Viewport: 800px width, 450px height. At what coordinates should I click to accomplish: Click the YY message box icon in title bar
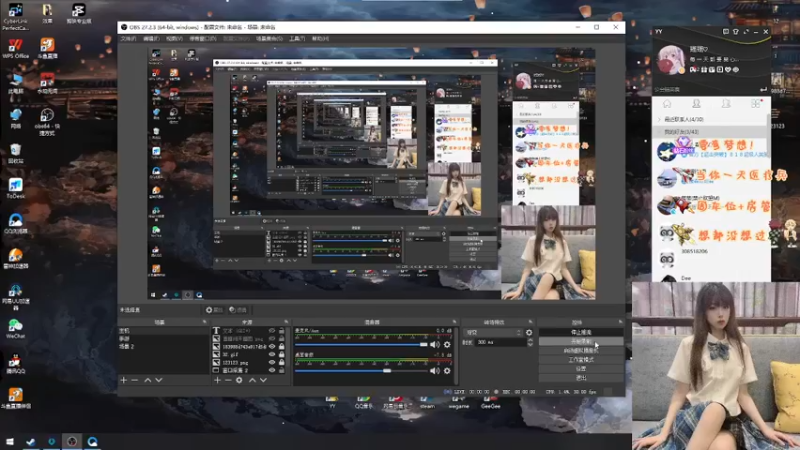pyautogui.click(x=726, y=32)
